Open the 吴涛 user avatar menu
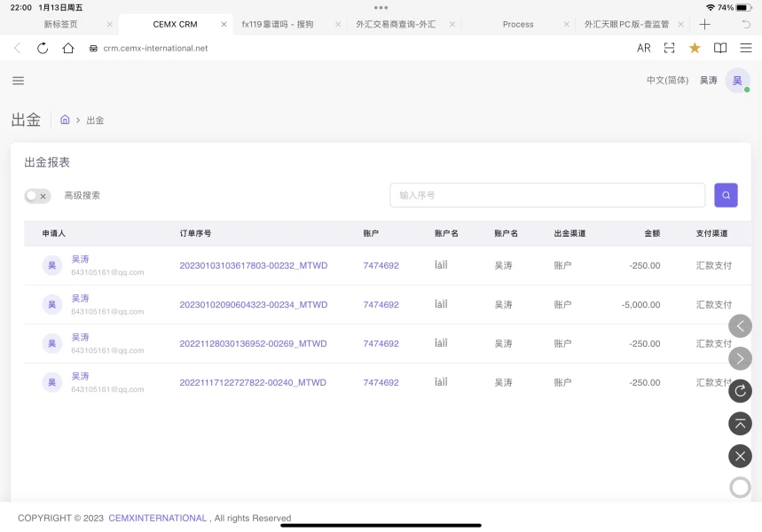The height and width of the screenshot is (532, 762). click(736, 81)
